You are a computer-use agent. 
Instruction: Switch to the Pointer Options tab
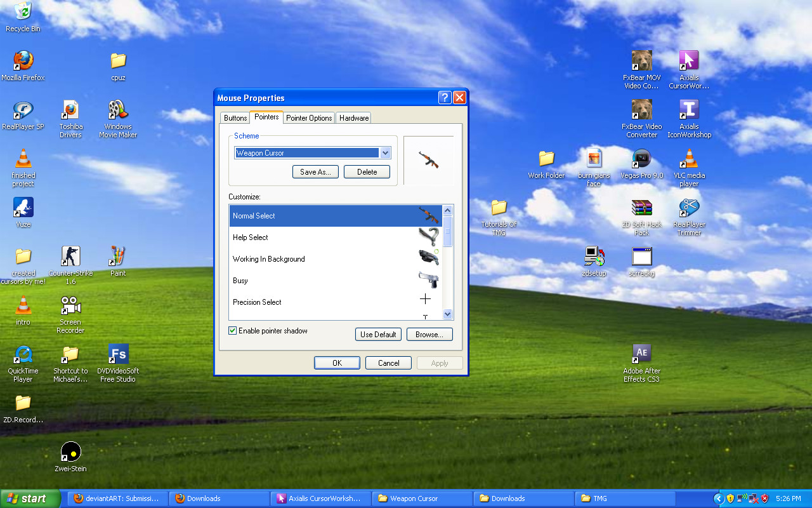pos(309,118)
